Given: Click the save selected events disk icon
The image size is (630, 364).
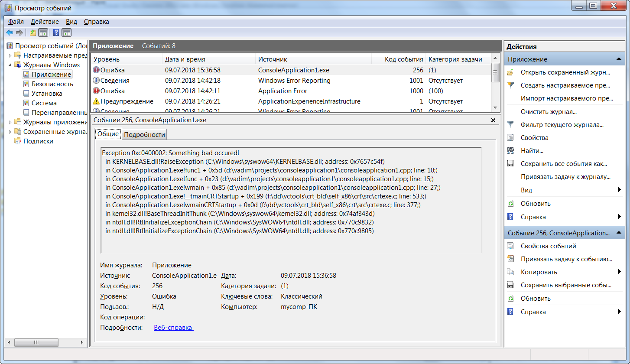Looking at the screenshot, I should click(511, 285).
